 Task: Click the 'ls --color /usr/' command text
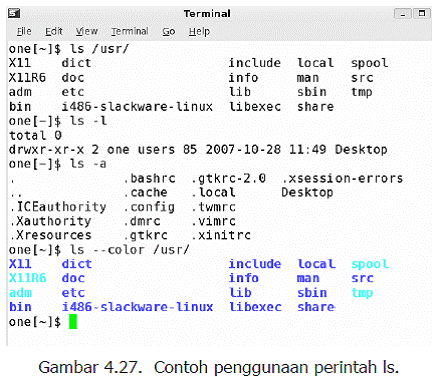click(x=129, y=250)
